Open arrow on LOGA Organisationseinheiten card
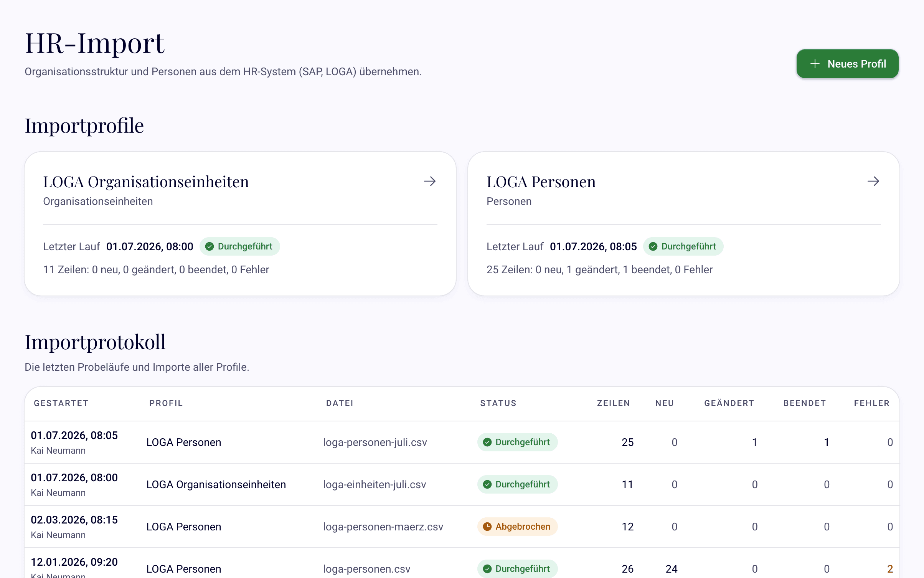924x578 pixels. (x=430, y=181)
